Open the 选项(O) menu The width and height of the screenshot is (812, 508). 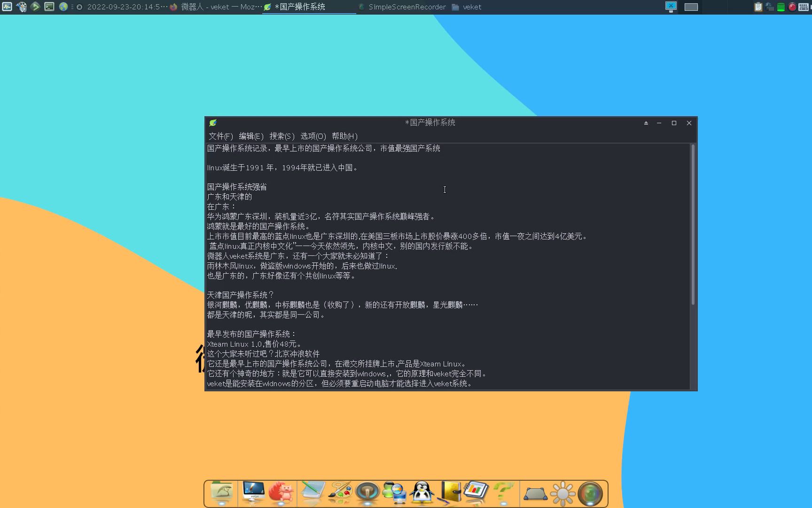312,136
